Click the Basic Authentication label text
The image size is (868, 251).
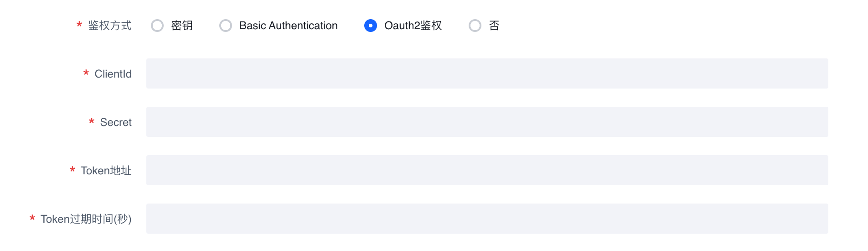tap(288, 26)
